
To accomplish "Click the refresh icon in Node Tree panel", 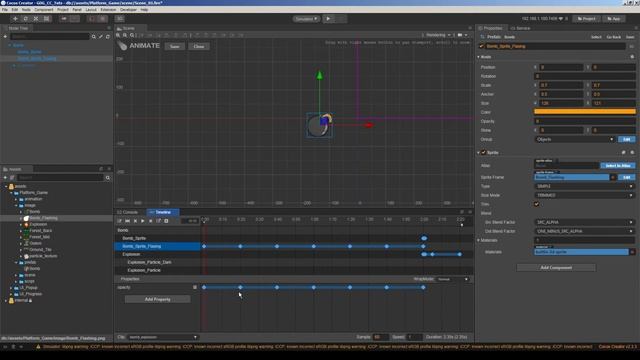I will [108, 37].
